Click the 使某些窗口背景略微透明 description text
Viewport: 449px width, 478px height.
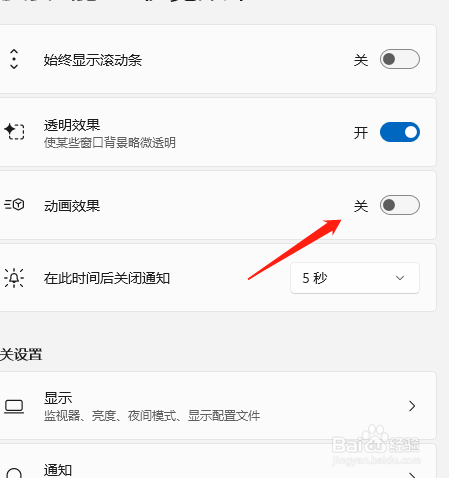(110, 143)
